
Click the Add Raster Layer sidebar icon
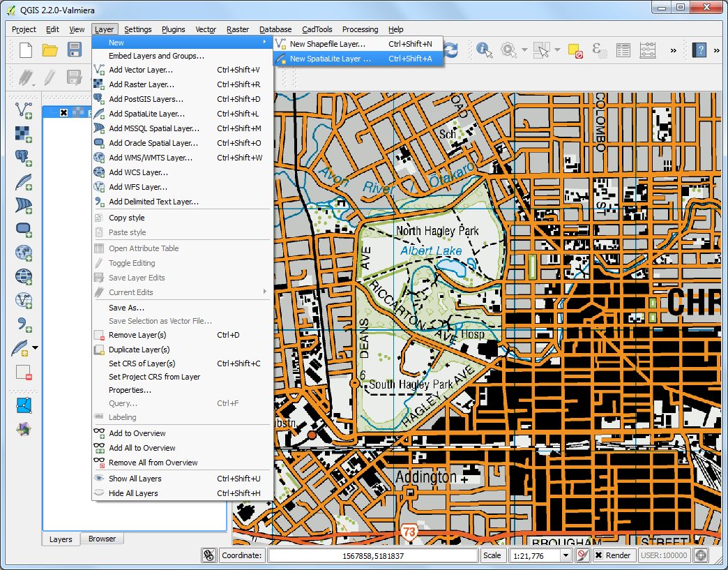click(24, 134)
